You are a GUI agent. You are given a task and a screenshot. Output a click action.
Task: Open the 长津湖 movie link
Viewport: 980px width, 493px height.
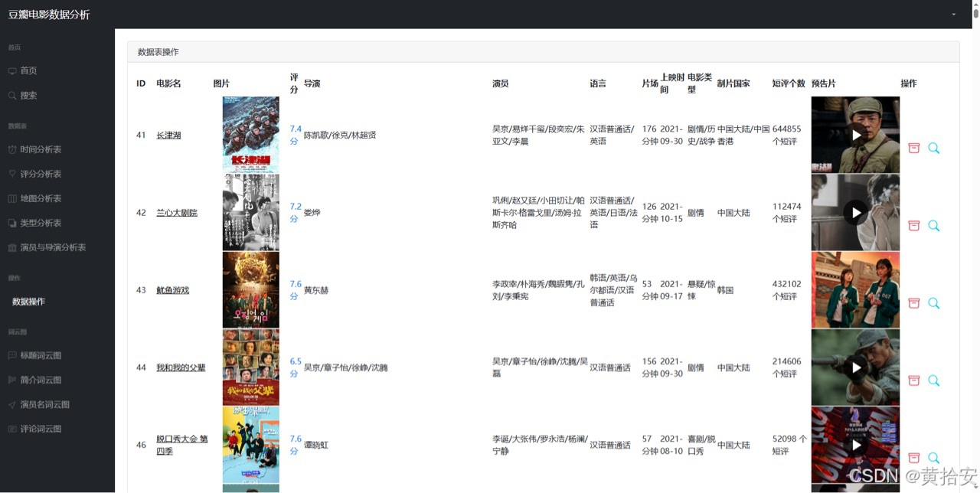[x=168, y=135]
